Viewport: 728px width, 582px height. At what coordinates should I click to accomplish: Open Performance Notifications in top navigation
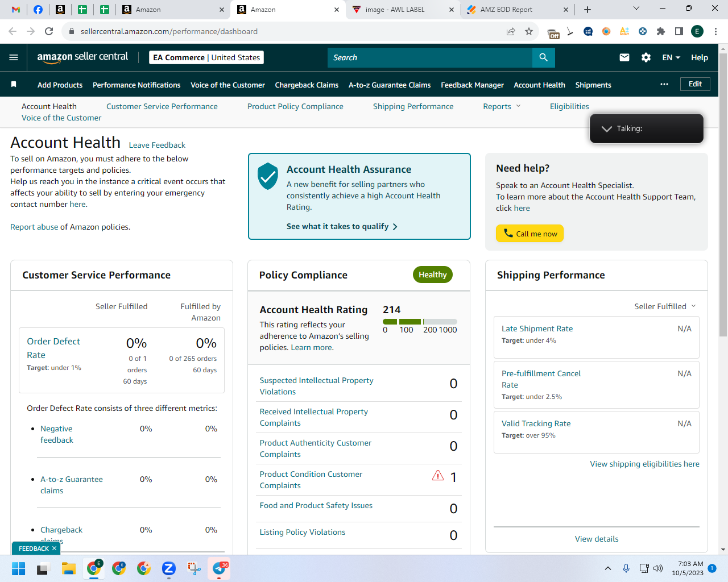[136, 85]
